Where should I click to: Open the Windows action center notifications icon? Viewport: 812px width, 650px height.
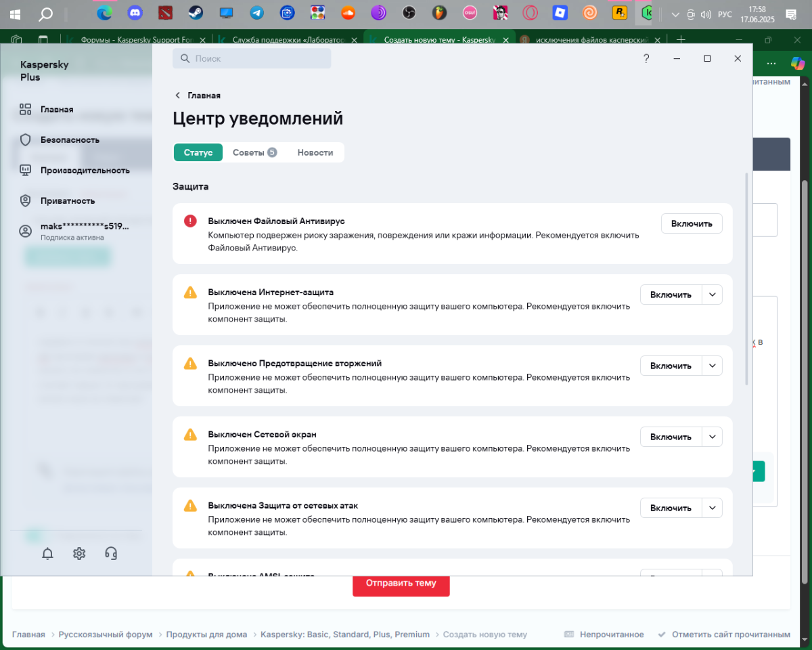pyautogui.click(x=790, y=14)
